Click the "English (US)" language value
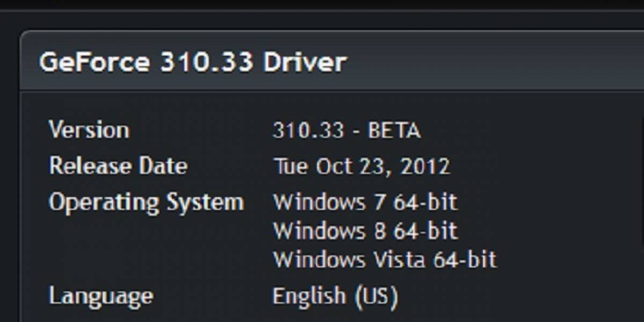Image resolution: width=644 pixels, height=322 pixels. tap(335, 296)
